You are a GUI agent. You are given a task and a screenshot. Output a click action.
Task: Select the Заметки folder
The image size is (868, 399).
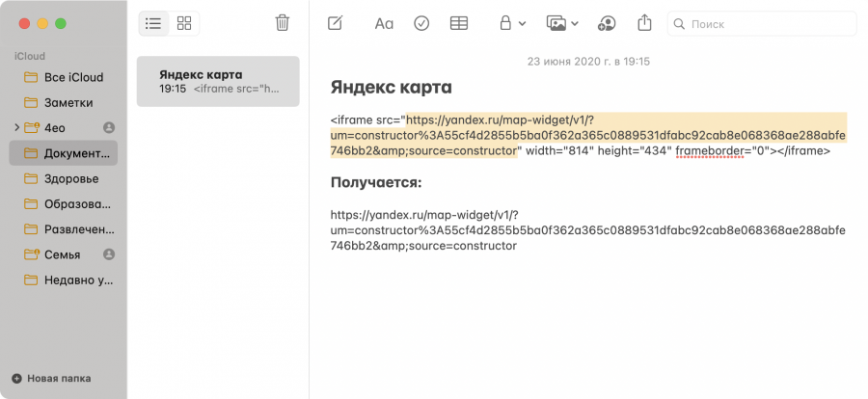(68, 102)
